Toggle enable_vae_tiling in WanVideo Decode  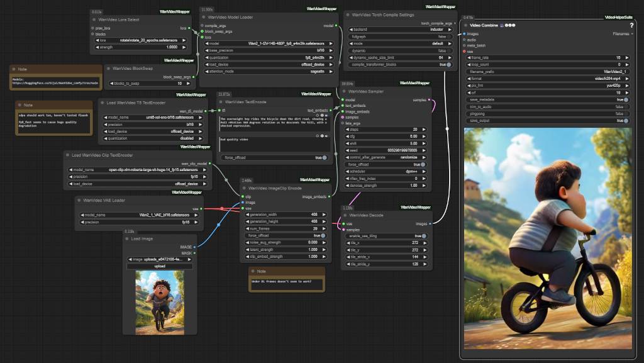coord(386,236)
